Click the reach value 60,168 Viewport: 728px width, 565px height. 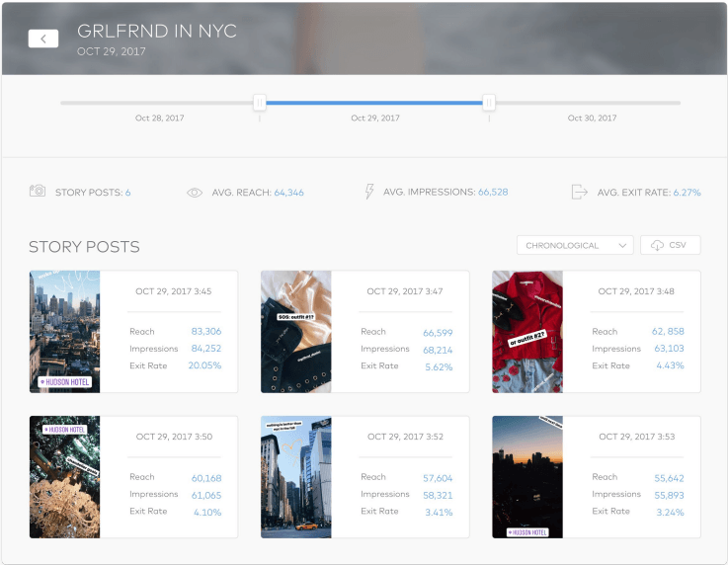pyautogui.click(x=206, y=478)
